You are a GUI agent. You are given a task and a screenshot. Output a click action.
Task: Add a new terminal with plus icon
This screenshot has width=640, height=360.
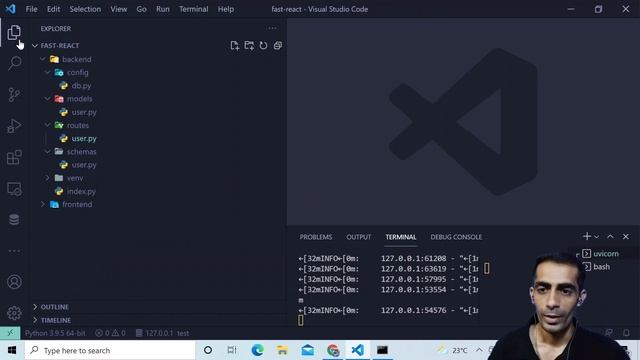point(587,236)
